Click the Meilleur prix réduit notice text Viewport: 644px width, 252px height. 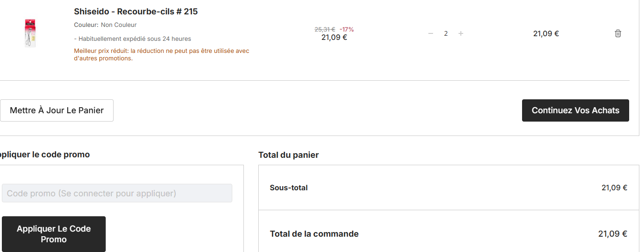pyautogui.click(x=162, y=54)
